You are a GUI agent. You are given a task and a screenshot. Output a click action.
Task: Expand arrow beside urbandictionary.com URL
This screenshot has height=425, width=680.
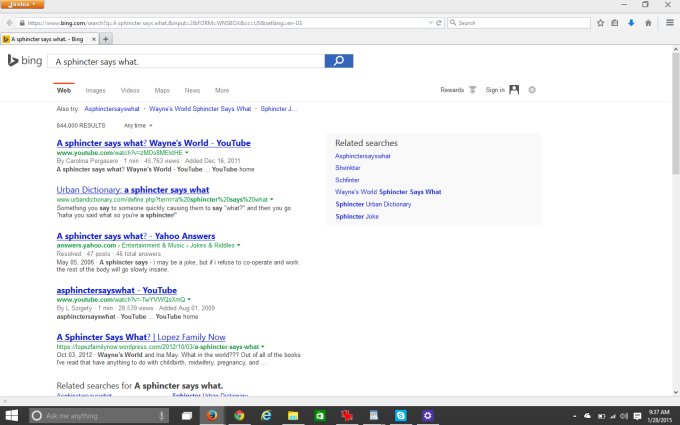tap(272, 199)
